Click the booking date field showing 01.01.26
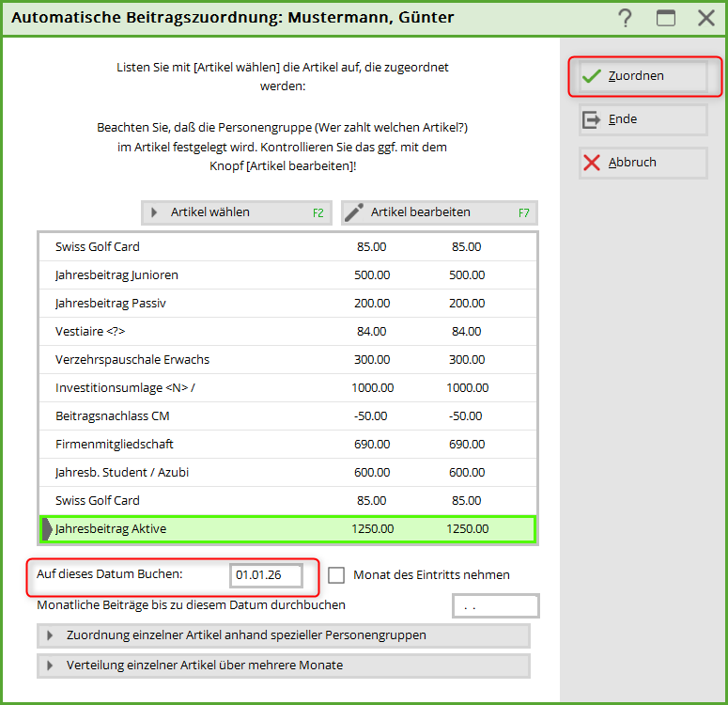 (267, 575)
